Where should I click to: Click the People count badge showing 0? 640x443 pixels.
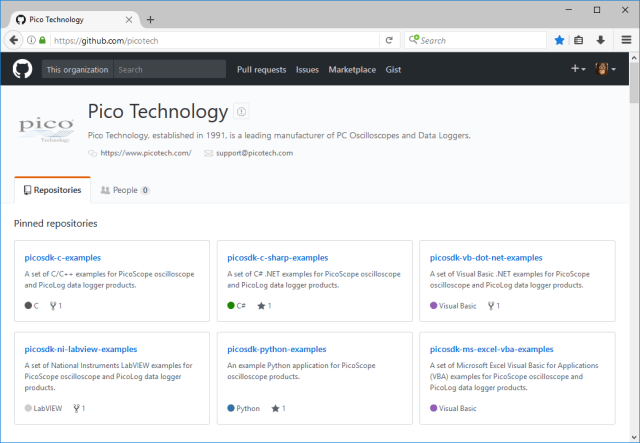145,190
